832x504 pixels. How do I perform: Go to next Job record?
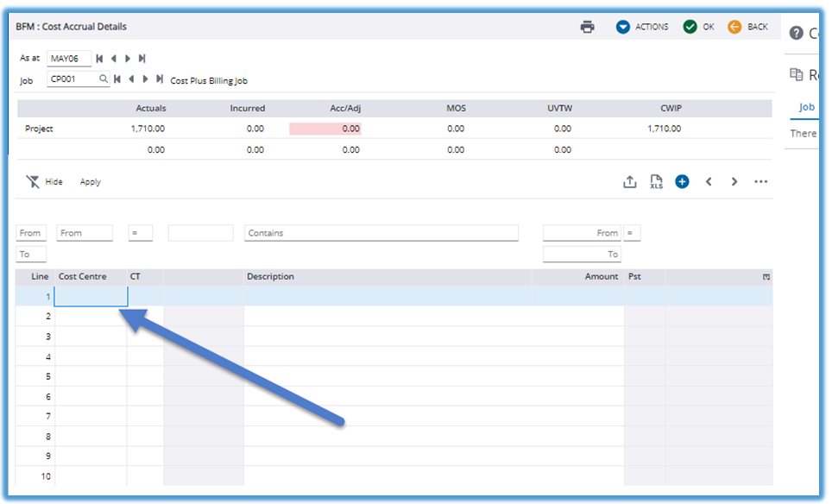[145, 79]
